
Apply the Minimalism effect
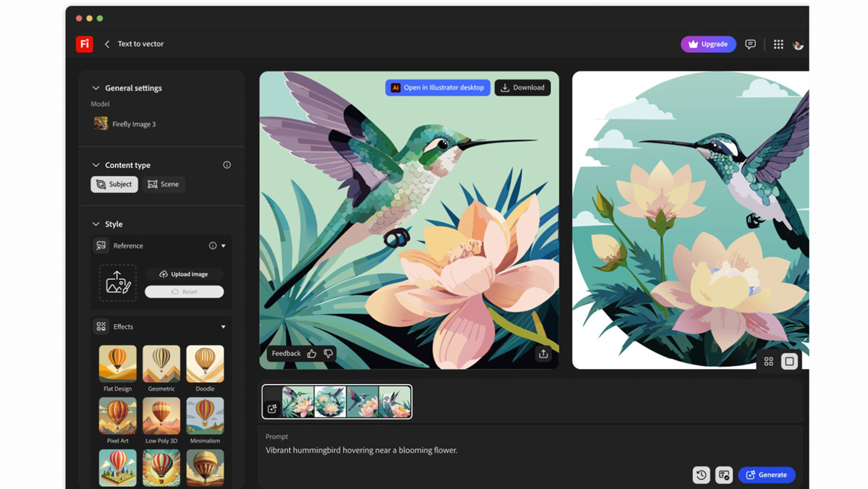[205, 416]
